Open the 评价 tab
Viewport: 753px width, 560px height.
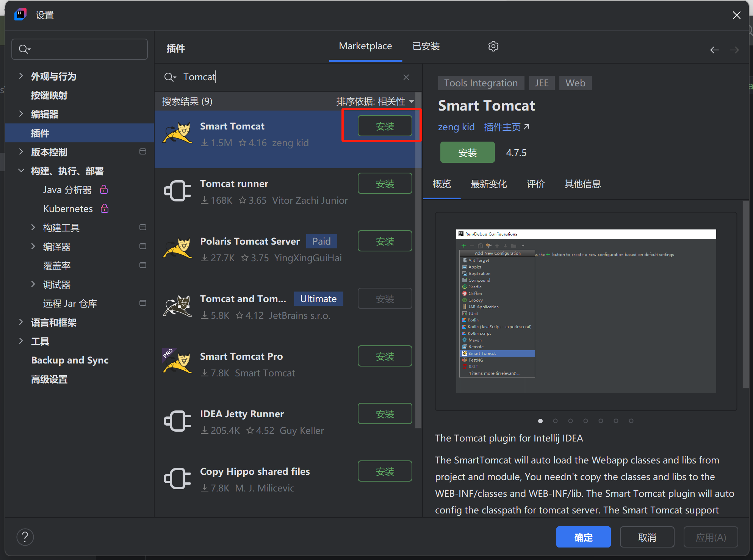click(x=535, y=184)
